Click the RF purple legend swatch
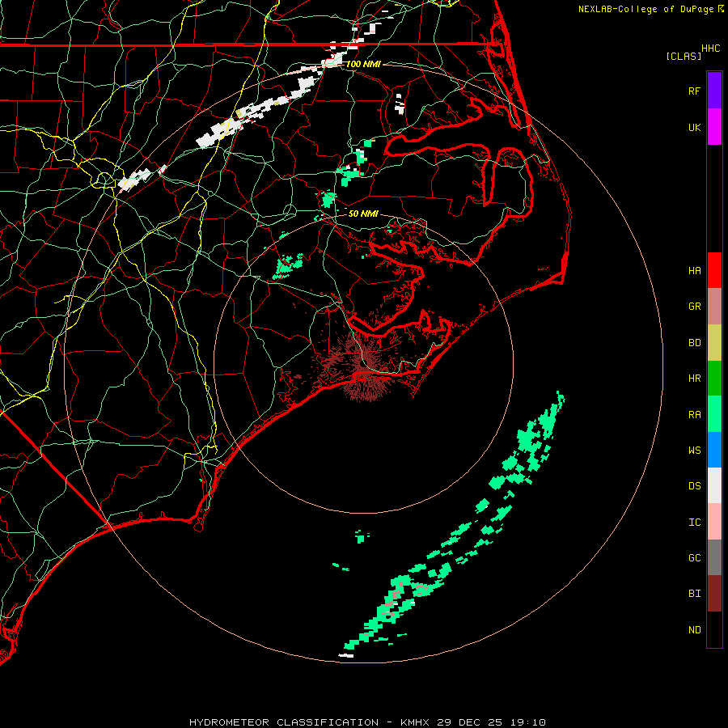Viewport: 728px width, 728px height. 714,91
